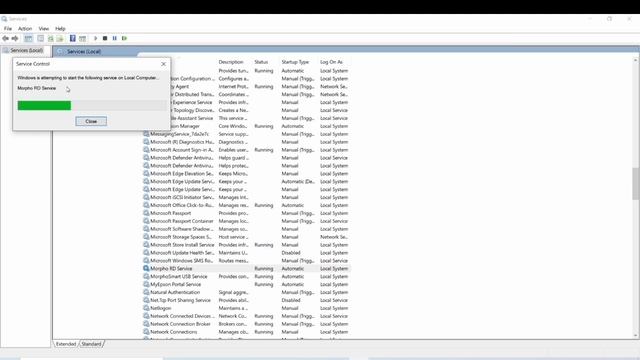Sort by the Description column header
The height and width of the screenshot is (360, 640).
click(231, 62)
